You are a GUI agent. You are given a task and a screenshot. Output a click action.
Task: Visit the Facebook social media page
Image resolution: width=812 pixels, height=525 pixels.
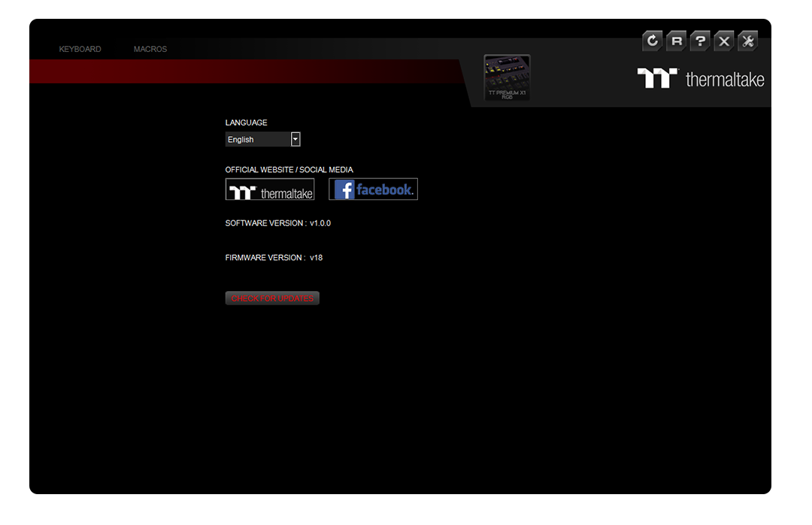[374, 190]
